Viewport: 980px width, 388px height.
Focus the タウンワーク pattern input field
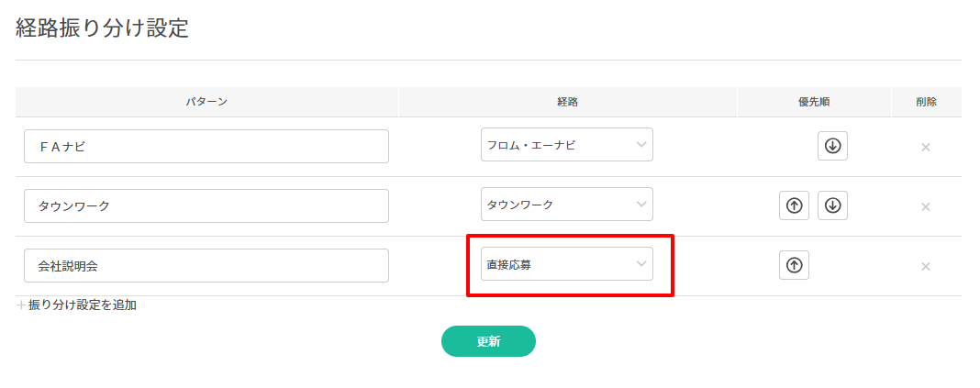point(206,205)
